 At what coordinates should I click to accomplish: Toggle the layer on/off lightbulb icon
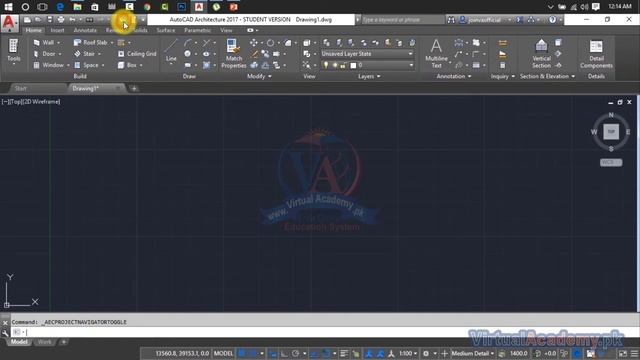[x=325, y=65]
